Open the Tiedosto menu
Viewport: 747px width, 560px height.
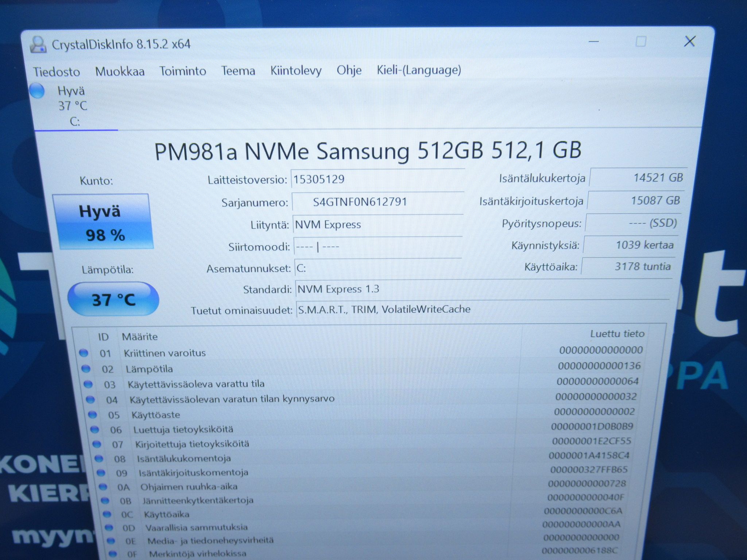pyautogui.click(x=57, y=71)
